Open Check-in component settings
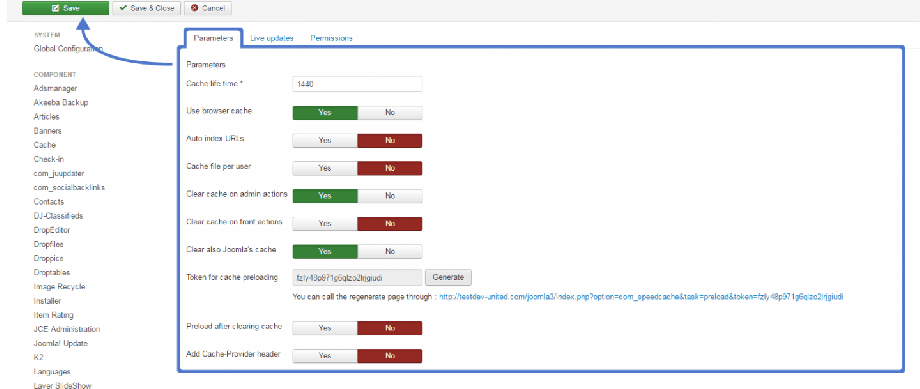 coord(49,159)
